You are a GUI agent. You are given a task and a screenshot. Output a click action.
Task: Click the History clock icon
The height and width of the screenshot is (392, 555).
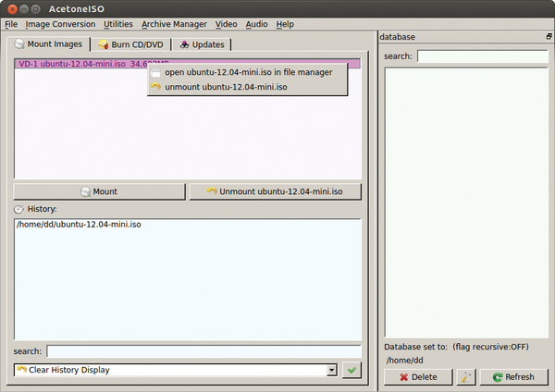pyautogui.click(x=18, y=209)
